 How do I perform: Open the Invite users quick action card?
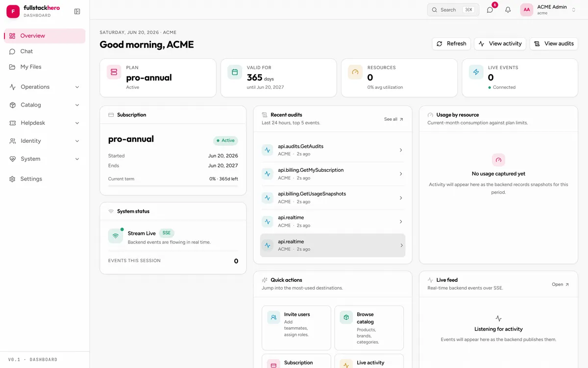pos(296,328)
